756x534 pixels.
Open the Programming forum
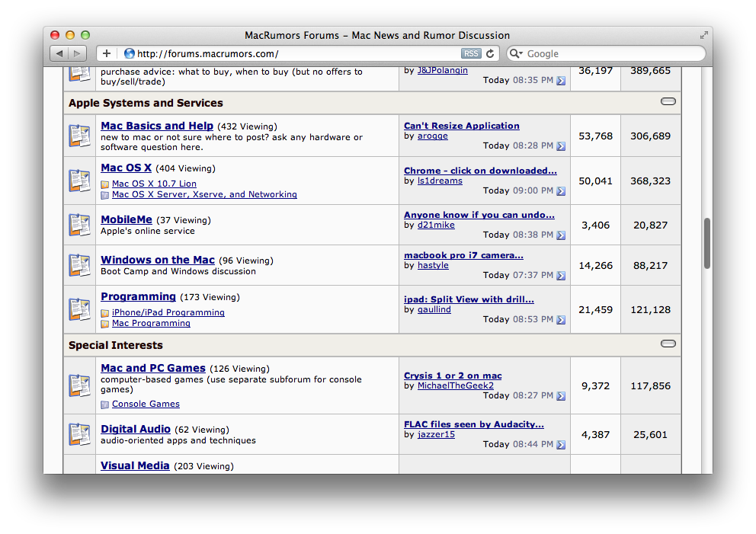click(x=138, y=296)
